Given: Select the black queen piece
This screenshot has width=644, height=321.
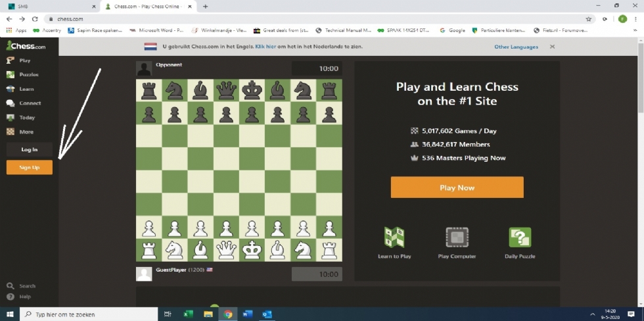Looking at the screenshot, I should [x=226, y=90].
